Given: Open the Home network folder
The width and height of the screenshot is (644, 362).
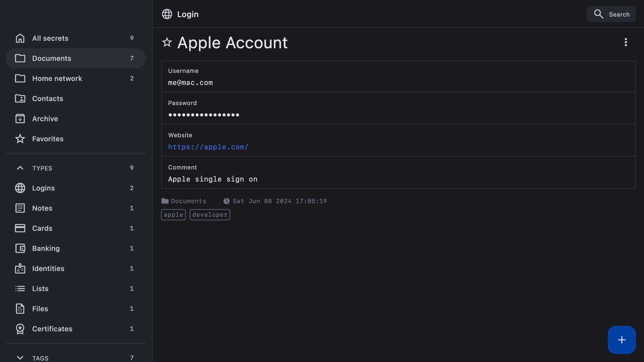Looking at the screenshot, I should tap(57, 78).
